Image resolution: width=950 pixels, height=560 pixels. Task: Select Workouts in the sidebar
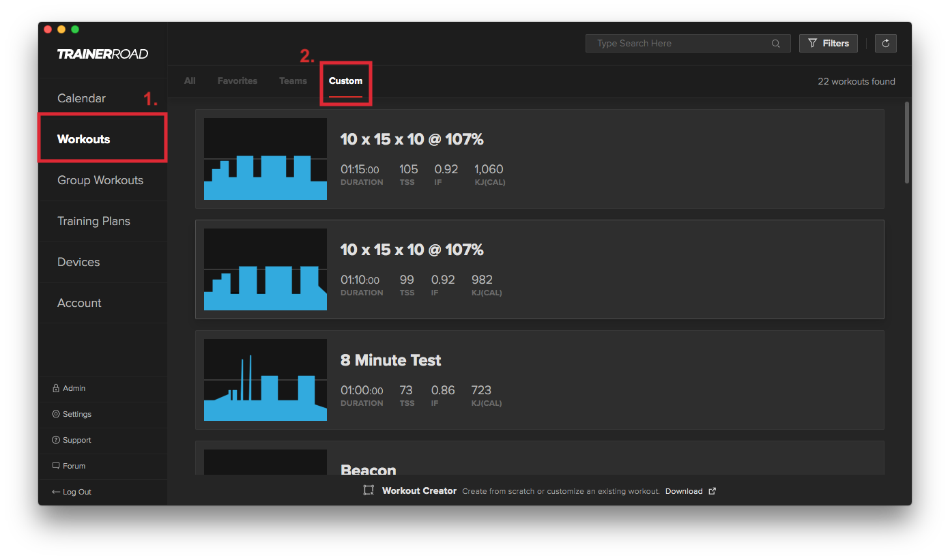point(102,139)
